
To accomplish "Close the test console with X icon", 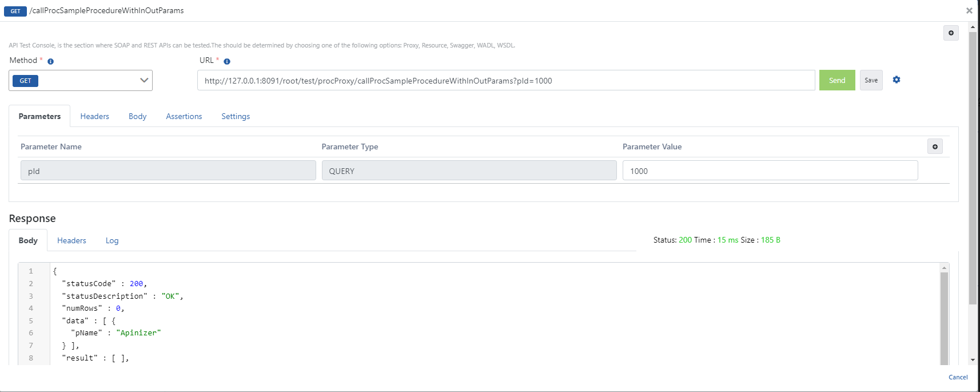I will [x=969, y=10].
